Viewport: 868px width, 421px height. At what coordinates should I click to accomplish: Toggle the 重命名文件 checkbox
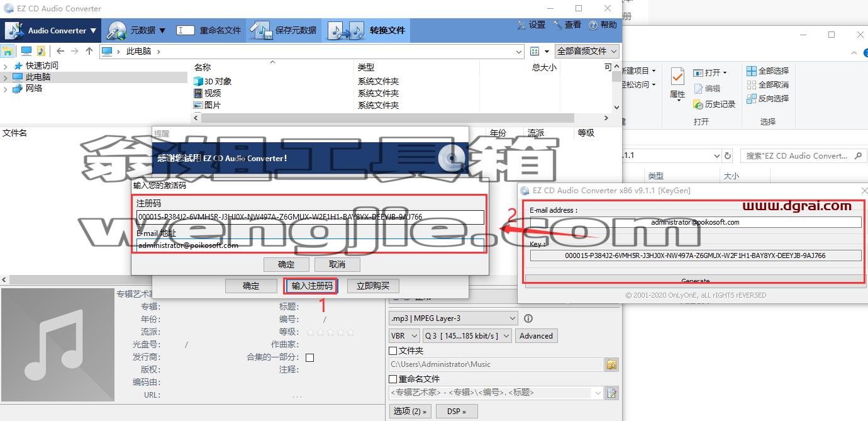point(393,379)
